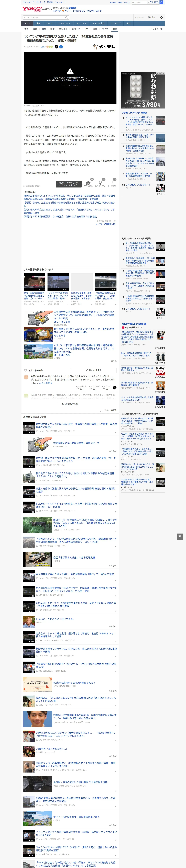
Task: Click the scroll-to-top arrow button
Action: coord(180,536)
